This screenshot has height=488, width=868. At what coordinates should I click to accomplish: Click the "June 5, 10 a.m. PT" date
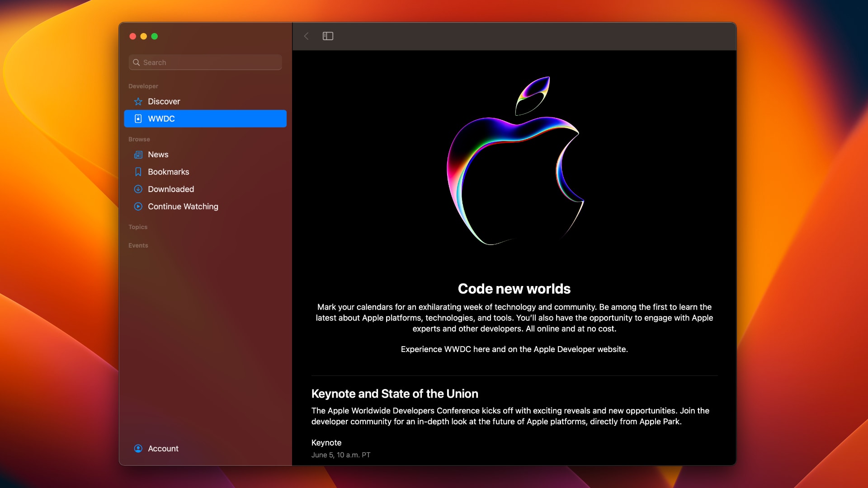[340, 455]
